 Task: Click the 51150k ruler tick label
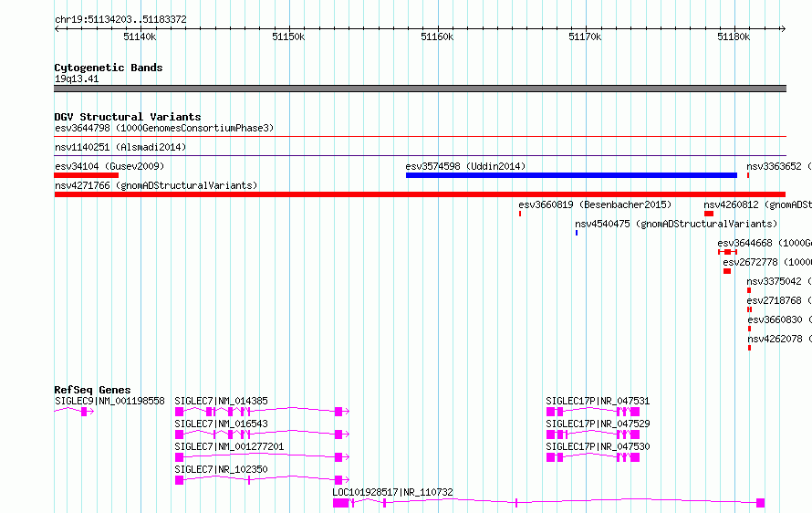[288, 37]
